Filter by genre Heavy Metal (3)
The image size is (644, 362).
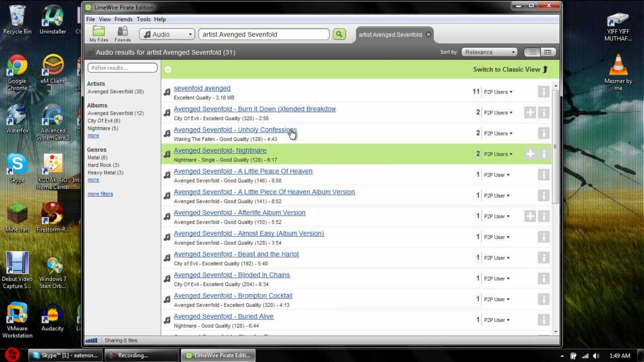pos(105,172)
